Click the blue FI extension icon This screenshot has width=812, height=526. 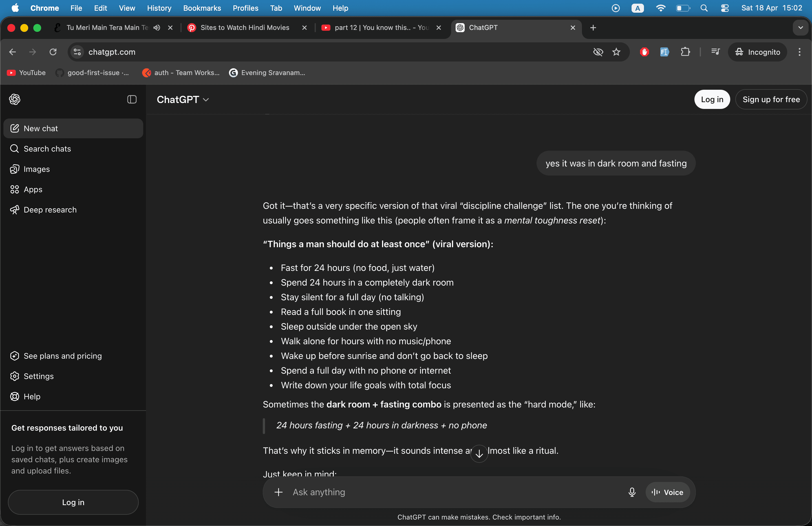(x=664, y=52)
